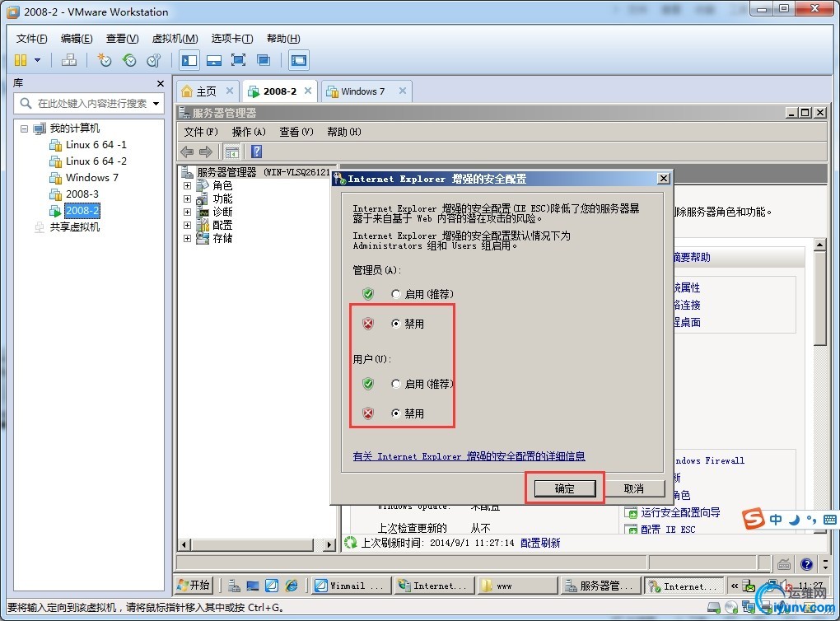Enter full screen mode icon
840x621 pixels.
point(238,60)
